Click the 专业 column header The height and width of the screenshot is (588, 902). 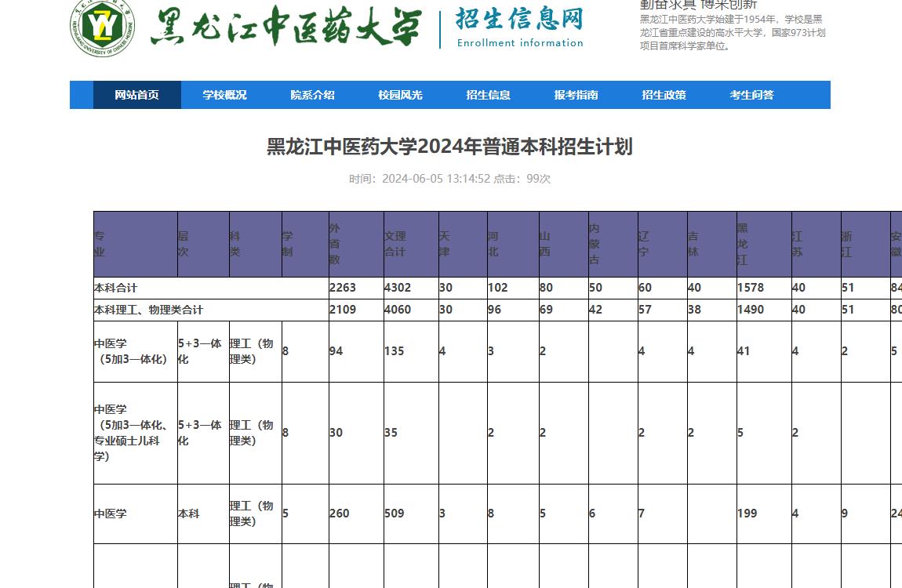(x=136, y=245)
